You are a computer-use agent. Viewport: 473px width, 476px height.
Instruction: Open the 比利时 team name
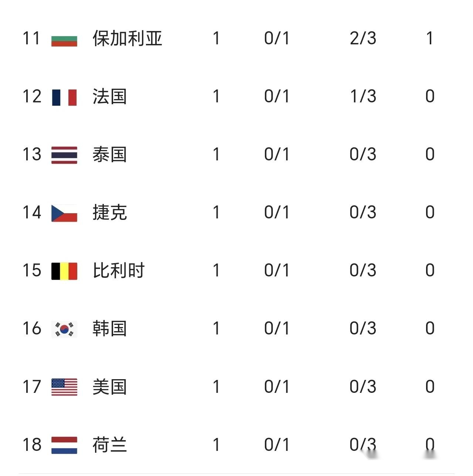tap(119, 271)
